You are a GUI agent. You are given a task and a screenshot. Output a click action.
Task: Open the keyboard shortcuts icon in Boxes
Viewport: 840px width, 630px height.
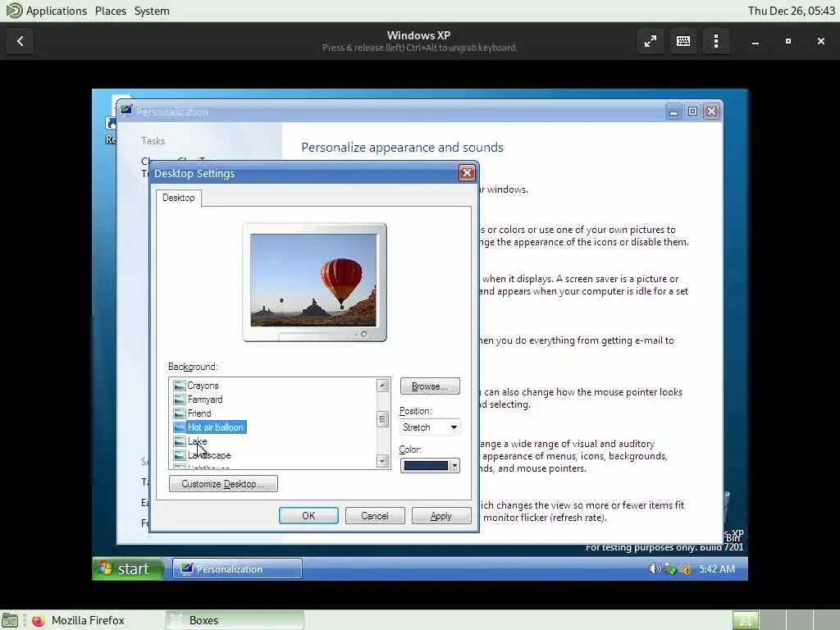coord(683,41)
